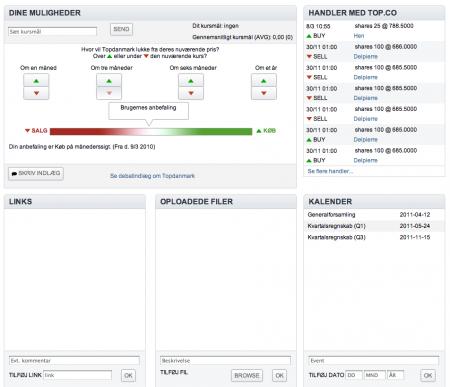Screen dimensions: 450x387
Task: Click the SEND button for kursmål
Action: pos(121,29)
